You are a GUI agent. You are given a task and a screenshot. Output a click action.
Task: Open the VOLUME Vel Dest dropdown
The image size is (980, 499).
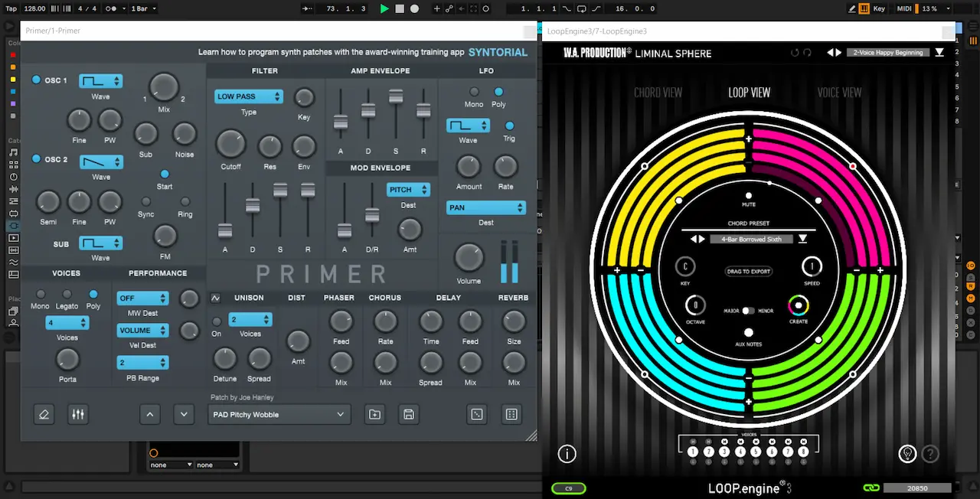142,331
